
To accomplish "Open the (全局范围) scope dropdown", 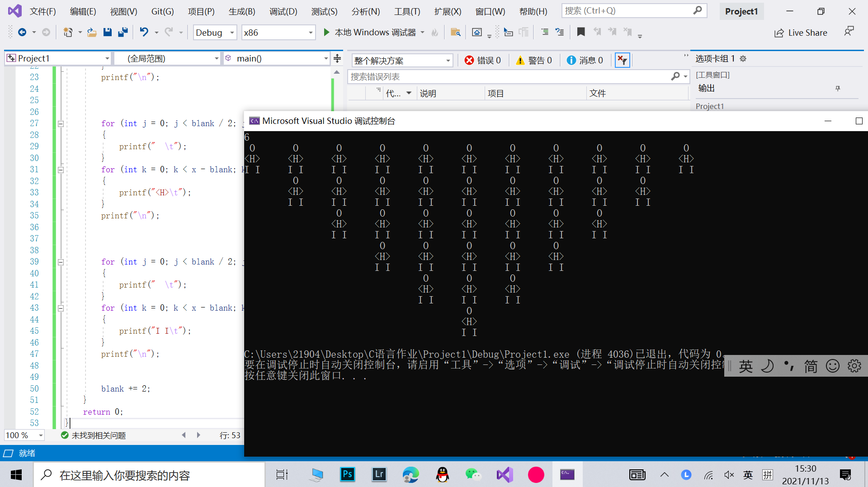I will tap(167, 58).
